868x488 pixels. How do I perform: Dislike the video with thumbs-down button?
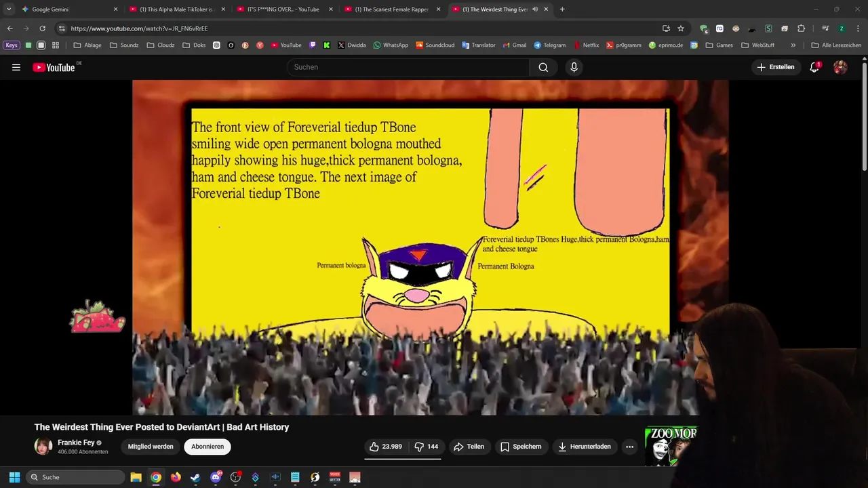(x=427, y=447)
